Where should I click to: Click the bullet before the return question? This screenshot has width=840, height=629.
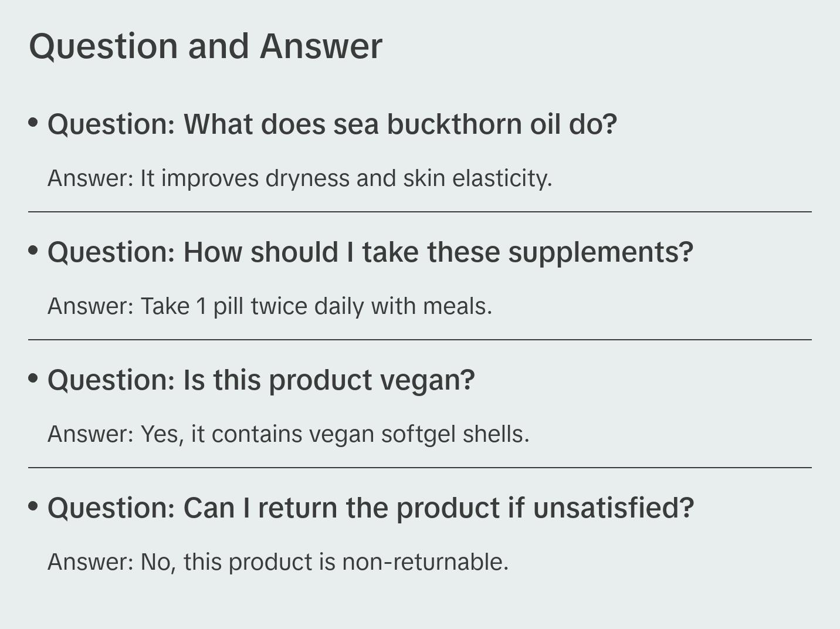(x=33, y=506)
